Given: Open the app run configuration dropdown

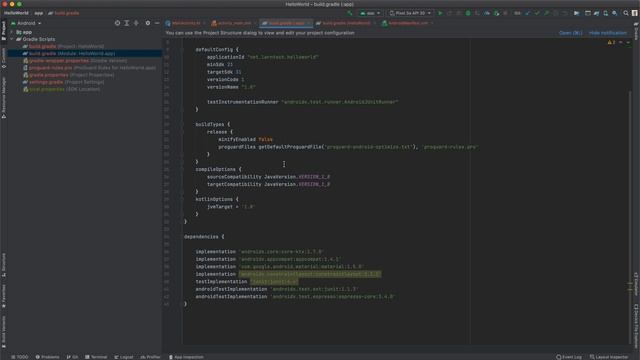Looking at the screenshot, I should (370, 13).
